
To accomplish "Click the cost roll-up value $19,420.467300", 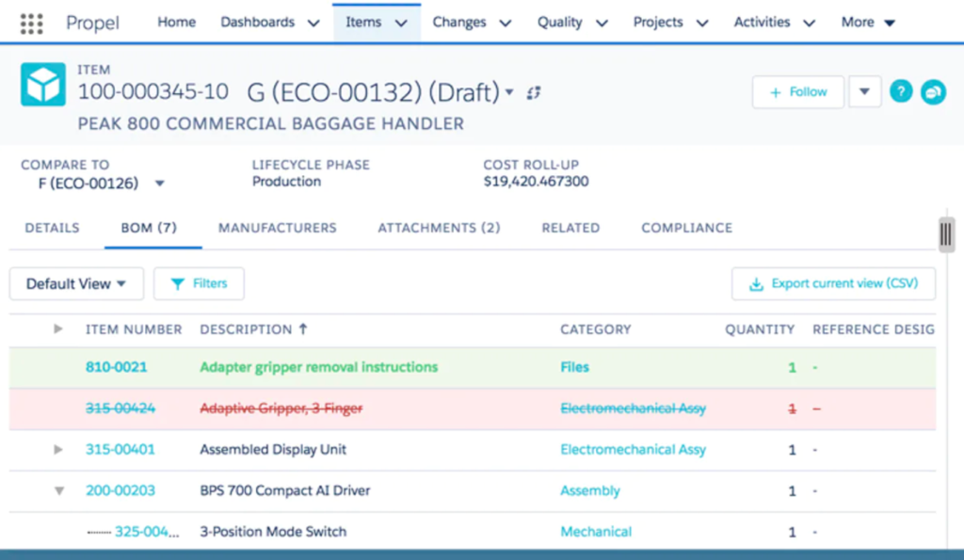I will [x=536, y=182].
